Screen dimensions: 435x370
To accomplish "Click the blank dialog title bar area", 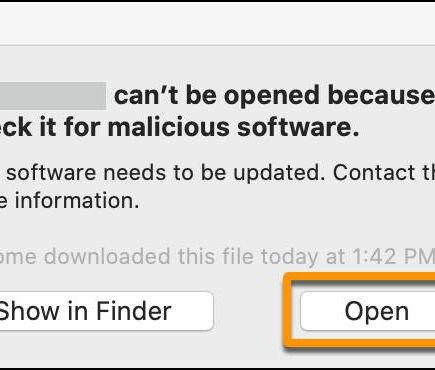I will coord(217,23).
